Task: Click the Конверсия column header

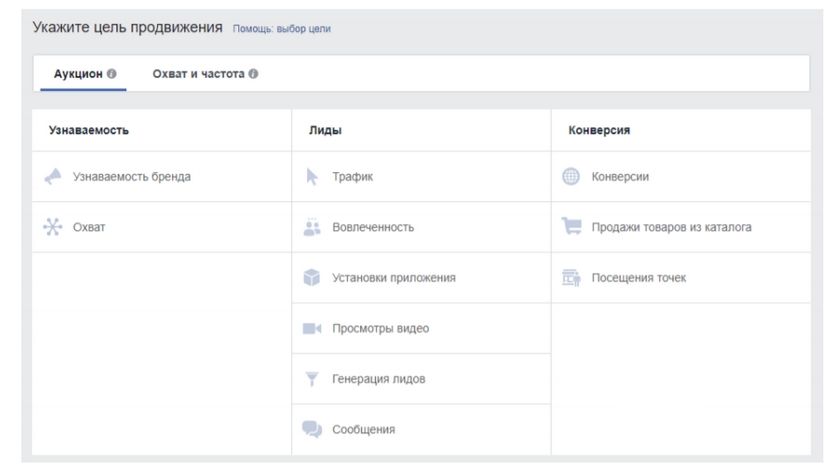Action: (599, 130)
